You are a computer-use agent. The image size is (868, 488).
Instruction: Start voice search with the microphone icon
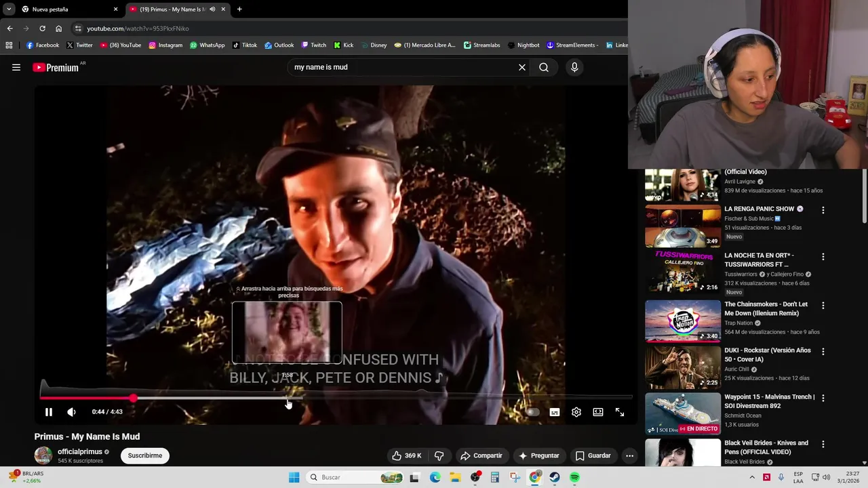pos(574,67)
